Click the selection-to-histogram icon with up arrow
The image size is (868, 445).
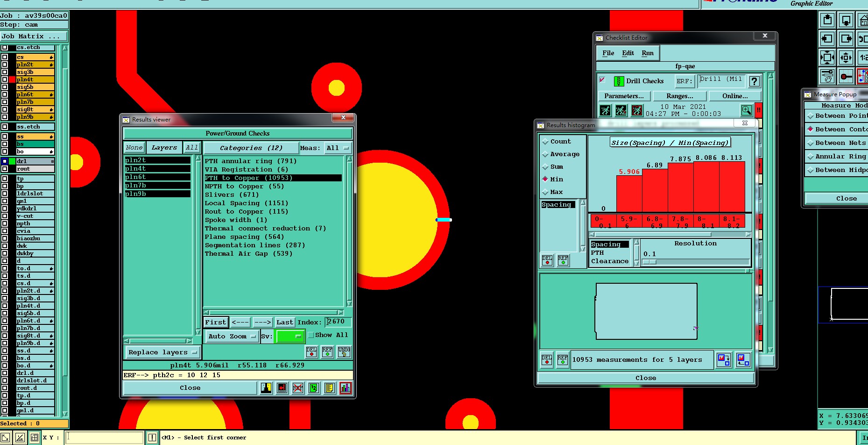pos(743,360)
